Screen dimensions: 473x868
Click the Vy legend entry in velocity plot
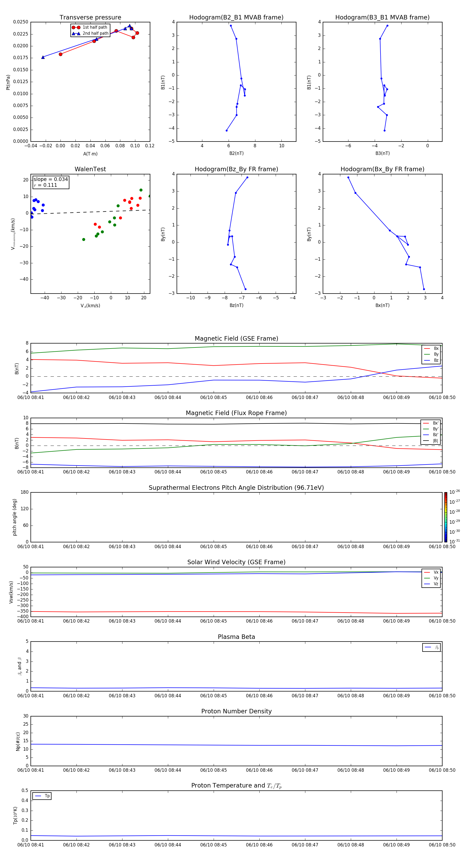tap(431, 578)
